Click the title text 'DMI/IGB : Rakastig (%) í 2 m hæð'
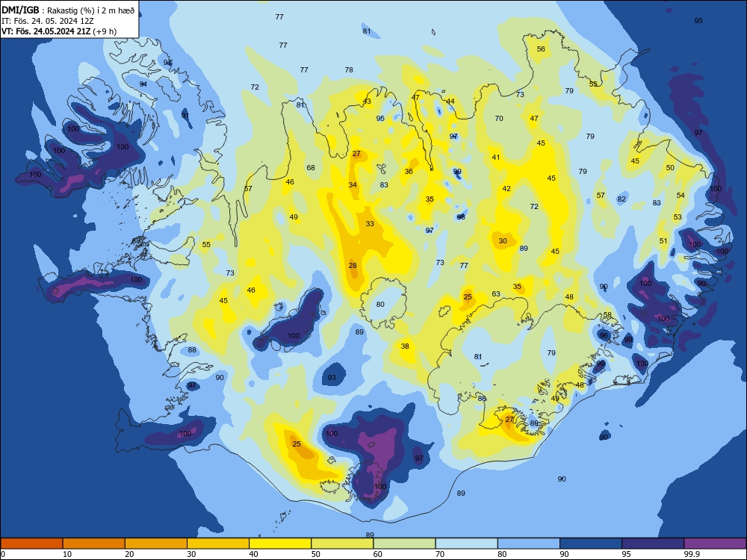This screenshot has width=747, height=560. [68, 10]
